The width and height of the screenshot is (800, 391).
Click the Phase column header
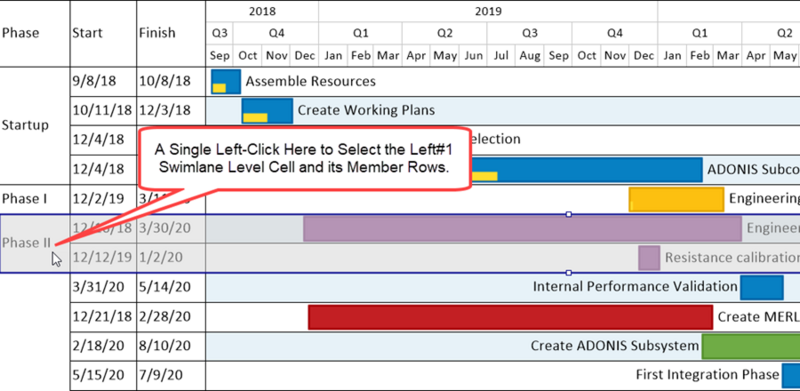click(35, 33)
